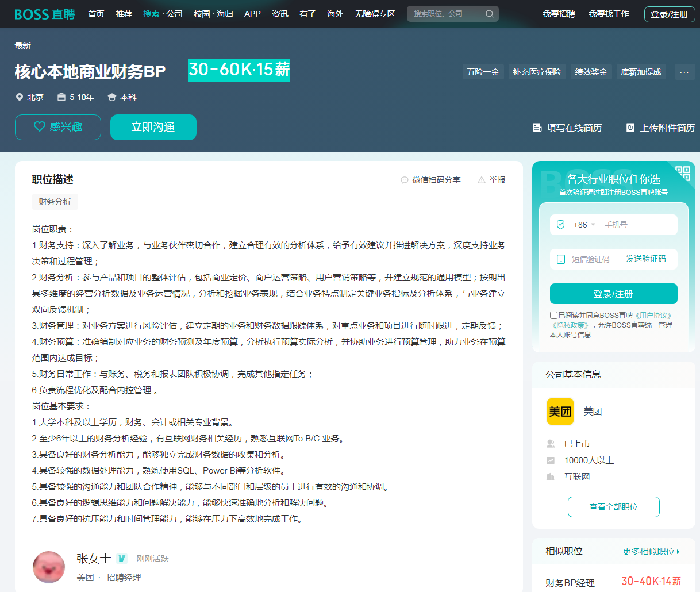Click the location pin icon beside 北京

20,97
